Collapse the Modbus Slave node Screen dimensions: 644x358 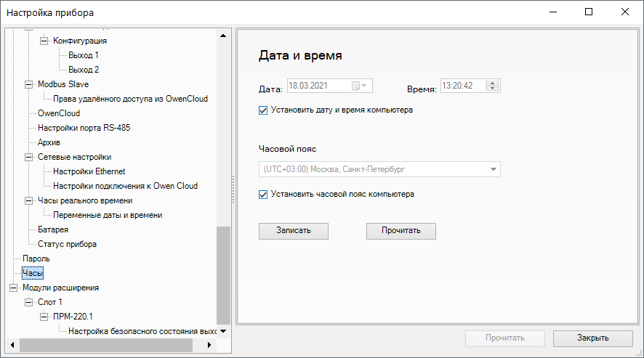pos(29,84)
